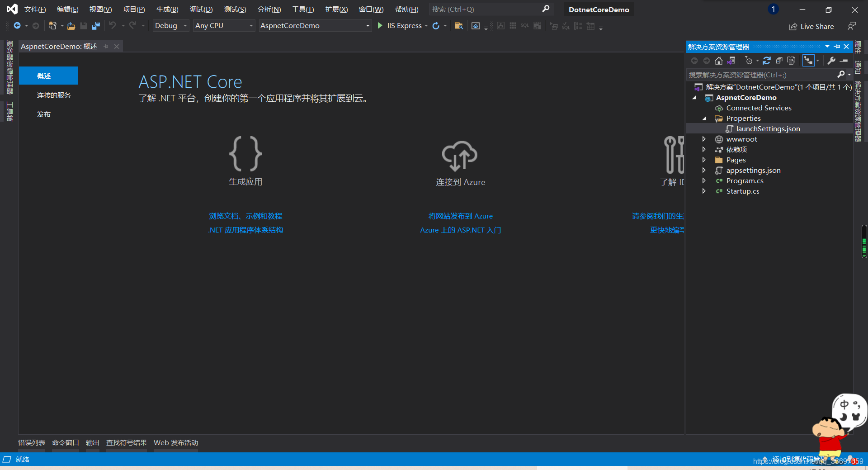
Task: Click the Solution Explorer search magnifier icon
Action: pyautogui.click(x=841, y=74)
